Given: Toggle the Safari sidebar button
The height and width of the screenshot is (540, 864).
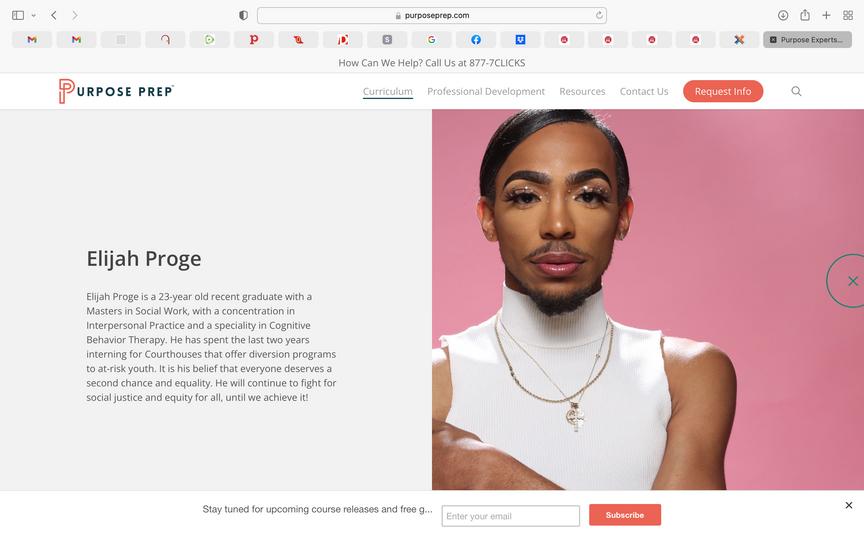Looking at the screenshot, I should pyautogui.click(x=18, y=15).
